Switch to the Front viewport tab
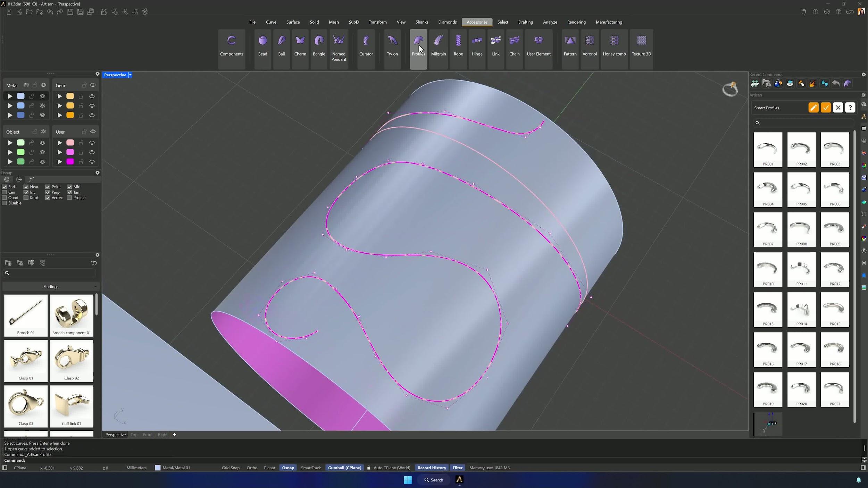 [x=148, y=435]
